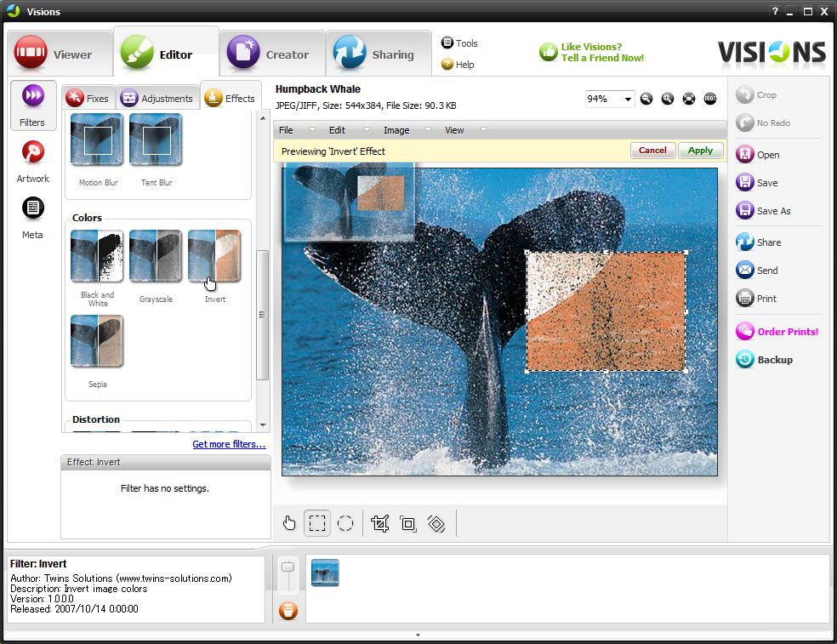Viewport: 837px width, 644px height.
Task: Switch to the Fixes tab
Action: point(88,98)
